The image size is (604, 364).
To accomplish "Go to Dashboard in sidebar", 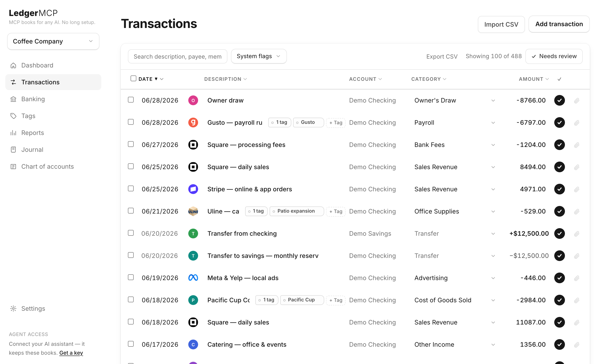I will [x=53, y=65].
